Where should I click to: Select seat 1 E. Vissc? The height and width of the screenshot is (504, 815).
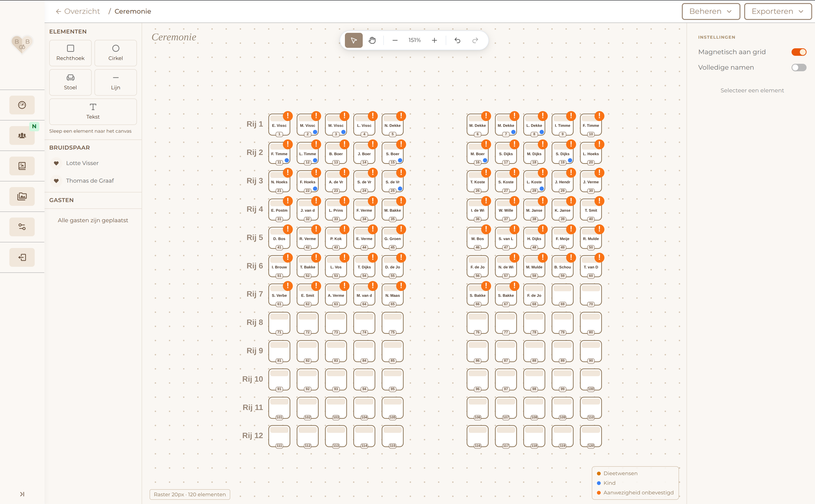click(279, 125)
